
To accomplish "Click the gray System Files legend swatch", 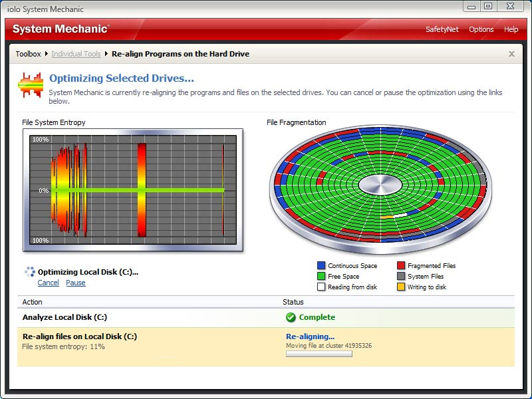I will (401, 277).
